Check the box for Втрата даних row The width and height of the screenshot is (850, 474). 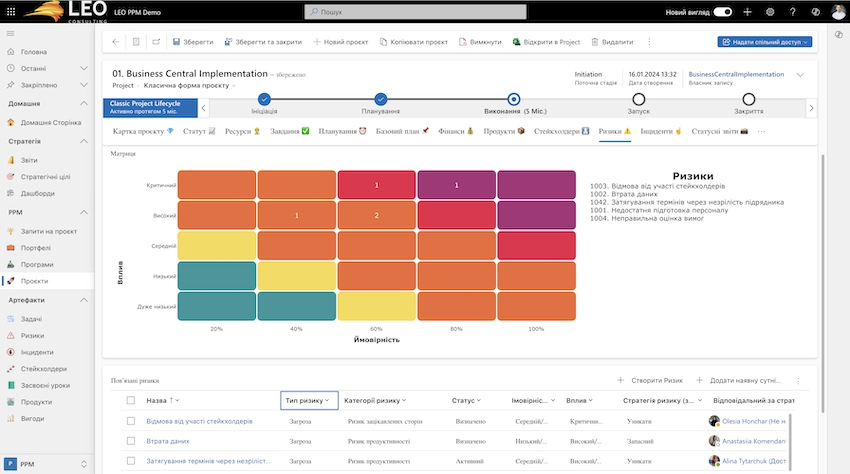(x=131, y=441)
